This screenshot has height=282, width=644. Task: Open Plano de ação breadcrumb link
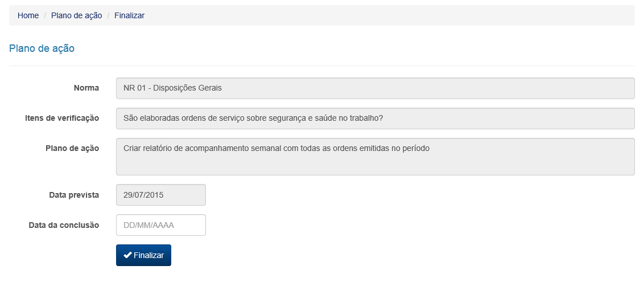pyautogui.click(x=76, y=15)
